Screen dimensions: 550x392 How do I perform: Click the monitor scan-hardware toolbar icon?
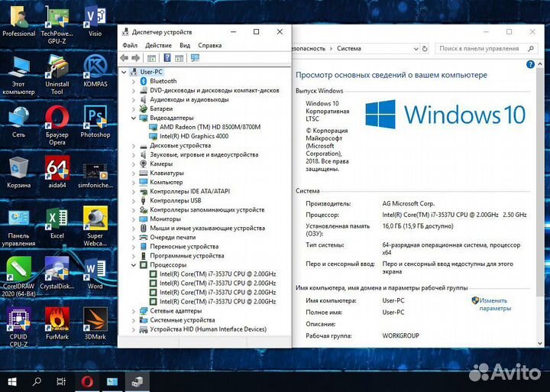click(195, 58)
